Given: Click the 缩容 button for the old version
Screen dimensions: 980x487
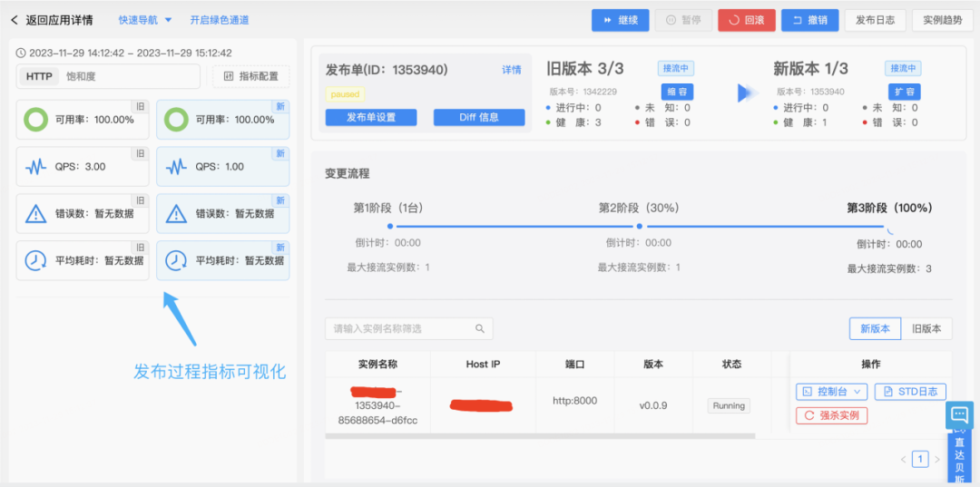Looking at the screenshot, I should (x=678, y=92).
